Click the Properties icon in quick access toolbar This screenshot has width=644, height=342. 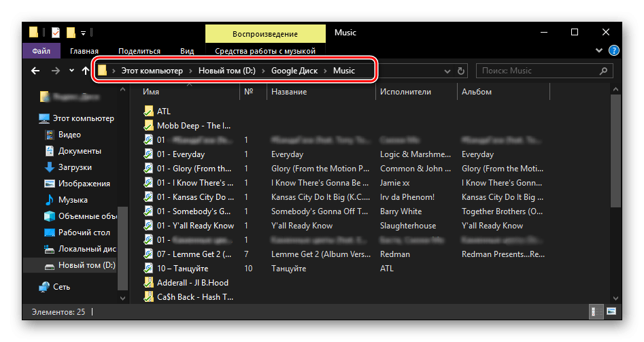(55, 33)
